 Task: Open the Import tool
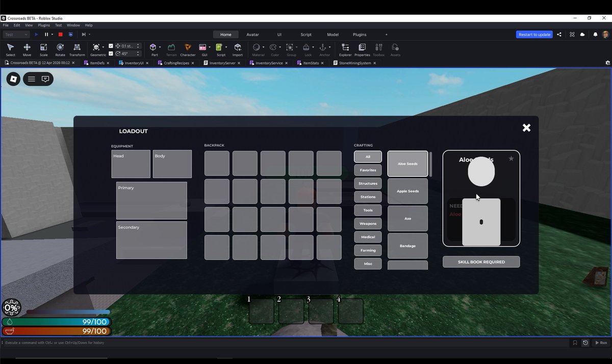tap(238, 49)
